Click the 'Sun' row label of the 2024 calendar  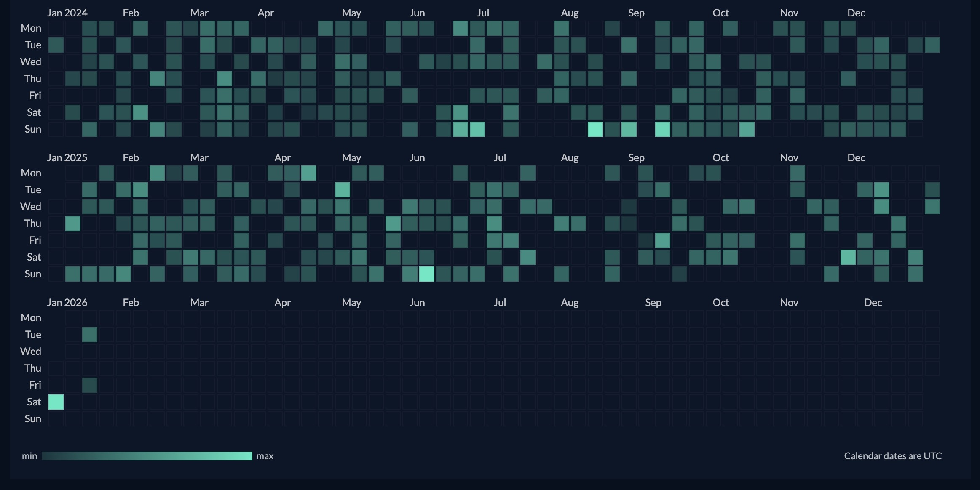pos(33,129)
